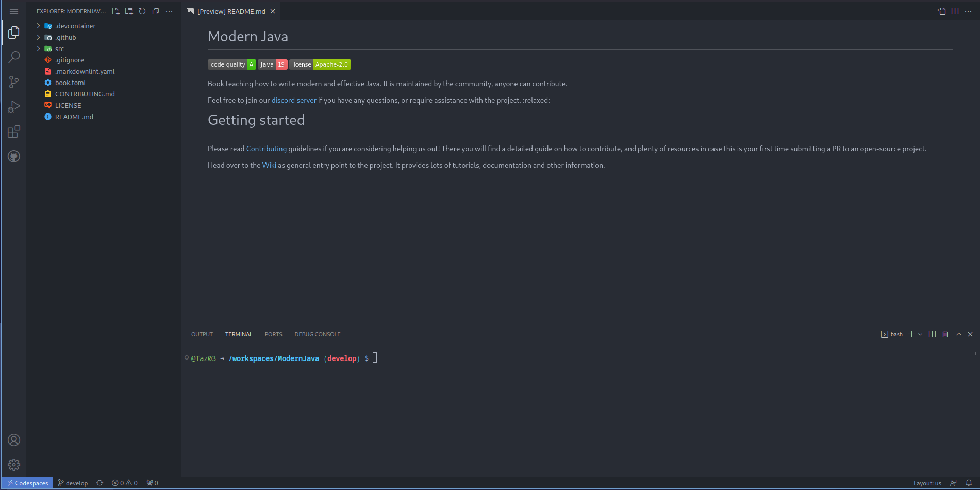
Task: Open the Run and Debug view
Action: (x=14, y=107)
